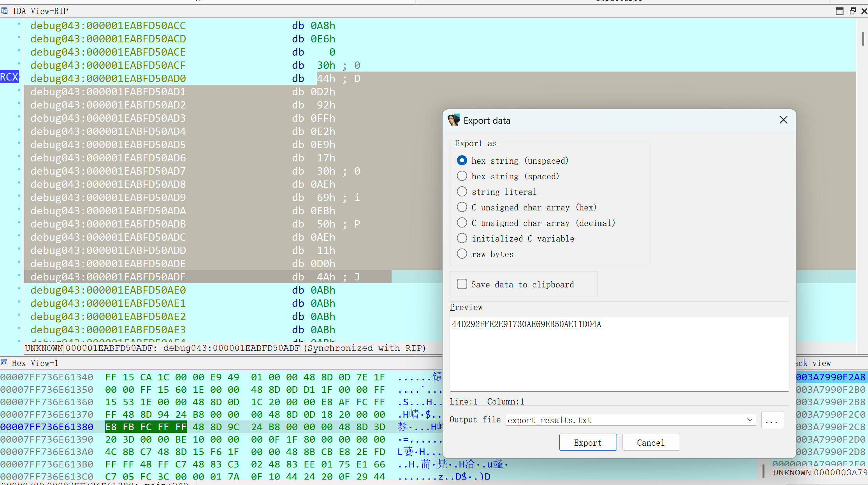The width and height of the screenshot is (868, 485).
Task: Select hex string (spaced) option
Action: pos(462,176)
